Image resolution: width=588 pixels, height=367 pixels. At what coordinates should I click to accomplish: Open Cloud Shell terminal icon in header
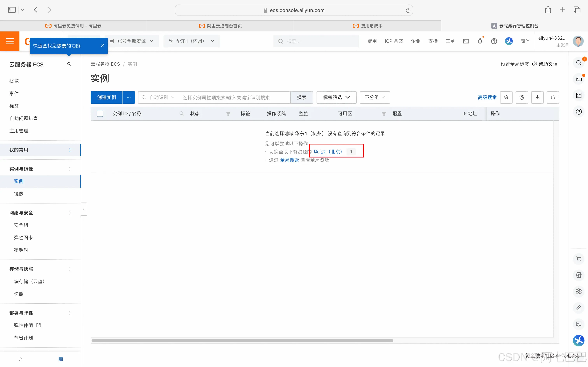point(466,41)
